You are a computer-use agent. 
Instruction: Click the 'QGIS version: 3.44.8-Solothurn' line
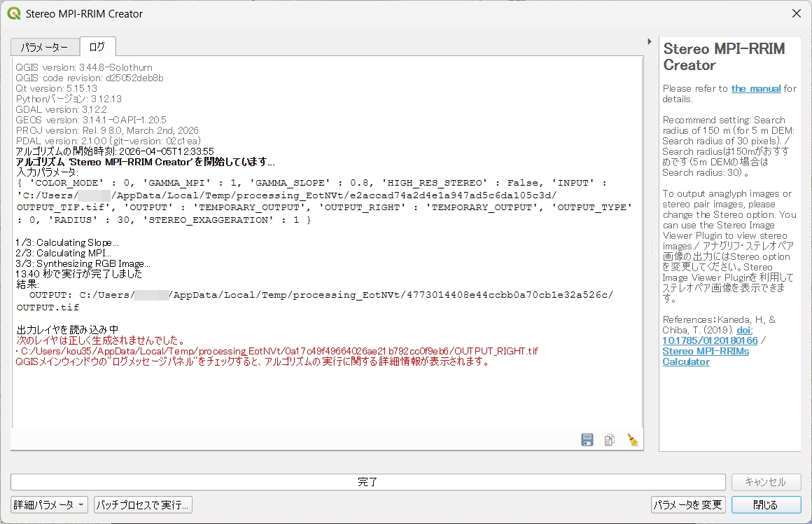pos(84,67)
